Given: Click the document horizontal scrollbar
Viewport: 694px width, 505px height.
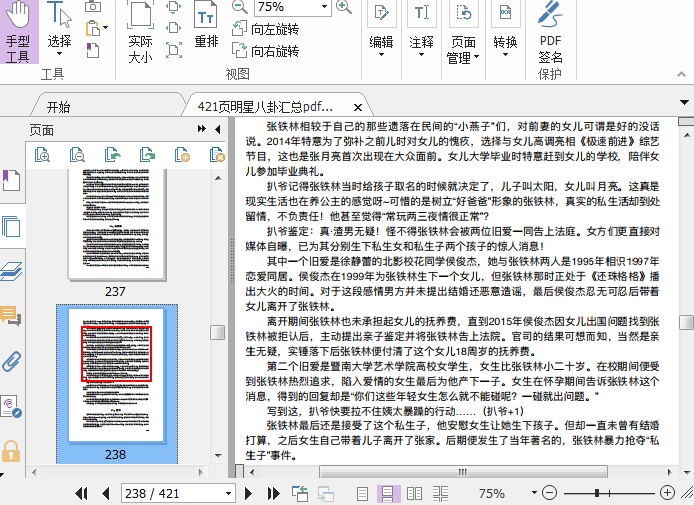Looking at the screenshot, I should point(463,472).
